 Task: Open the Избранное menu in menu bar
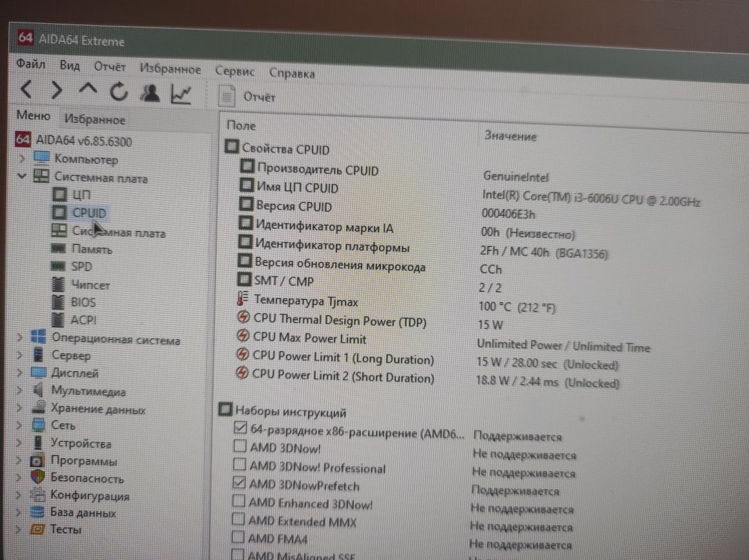170,69
